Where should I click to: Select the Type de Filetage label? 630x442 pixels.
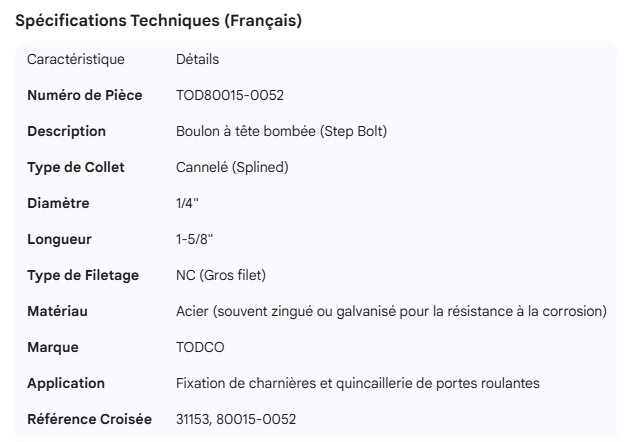click(x=83, y=275)
